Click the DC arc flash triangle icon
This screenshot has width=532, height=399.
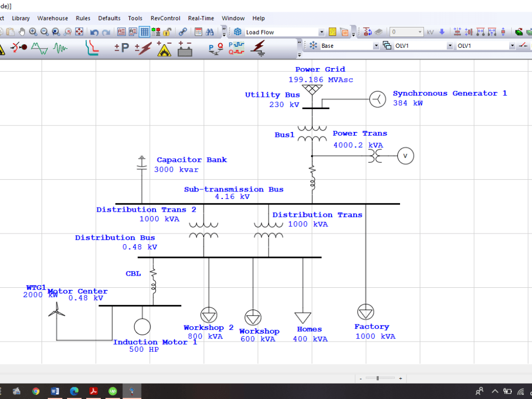[164, 48]
